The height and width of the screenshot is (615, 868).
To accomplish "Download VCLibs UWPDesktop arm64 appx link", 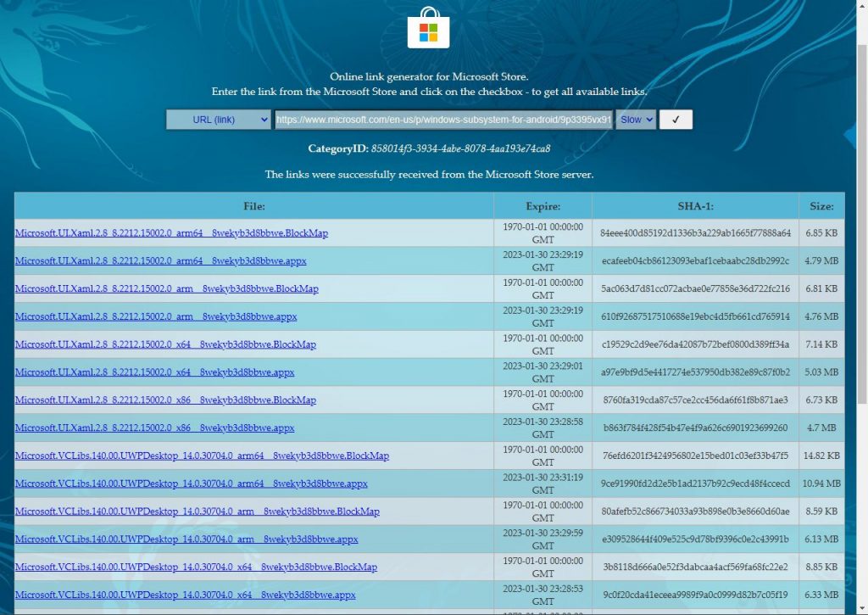I will [191, 484].
